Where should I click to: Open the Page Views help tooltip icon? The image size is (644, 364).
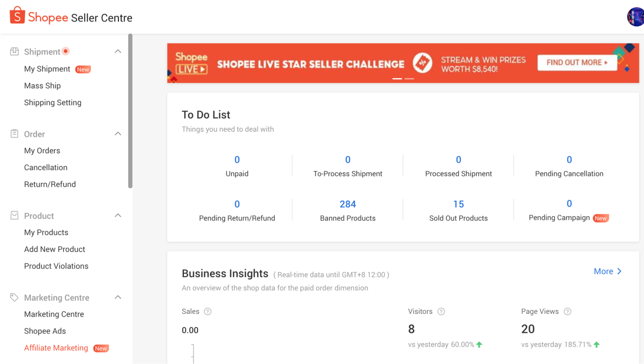[567, 311]
